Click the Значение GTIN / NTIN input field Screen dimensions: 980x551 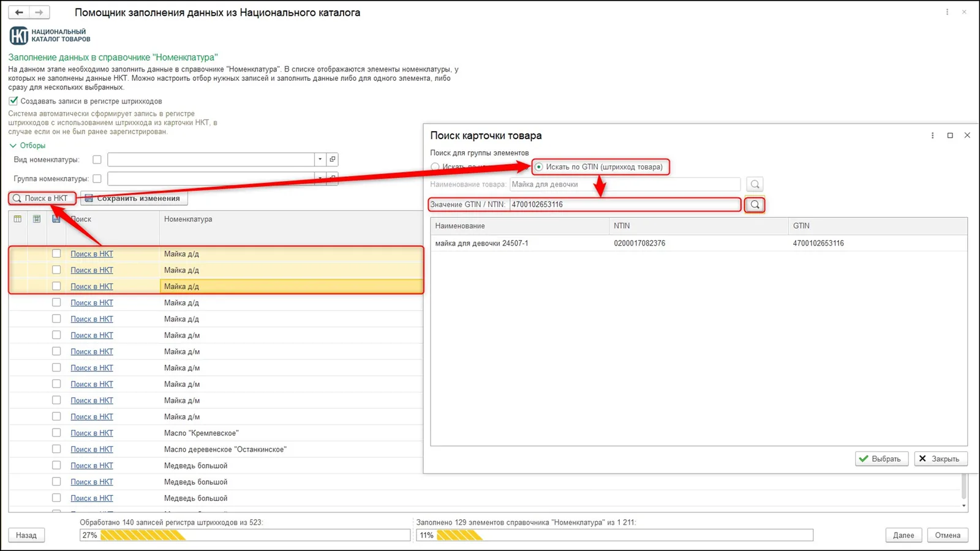[x=625, y=204]
